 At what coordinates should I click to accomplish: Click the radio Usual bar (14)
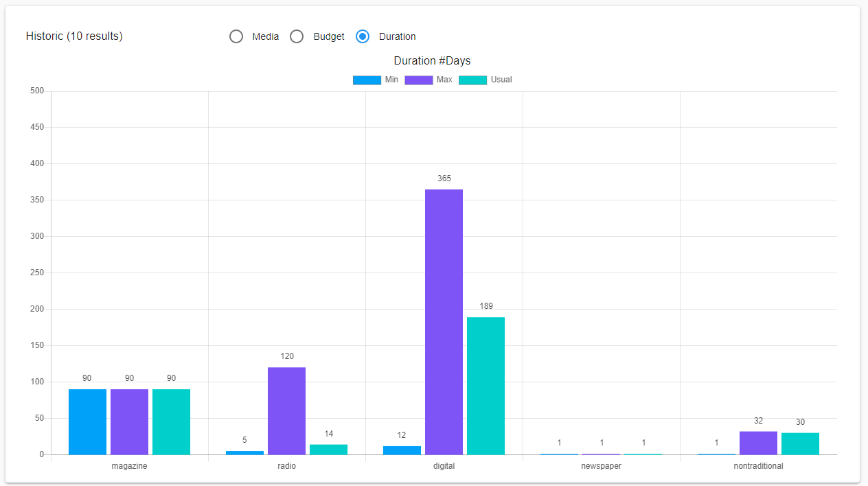[328, 450]
